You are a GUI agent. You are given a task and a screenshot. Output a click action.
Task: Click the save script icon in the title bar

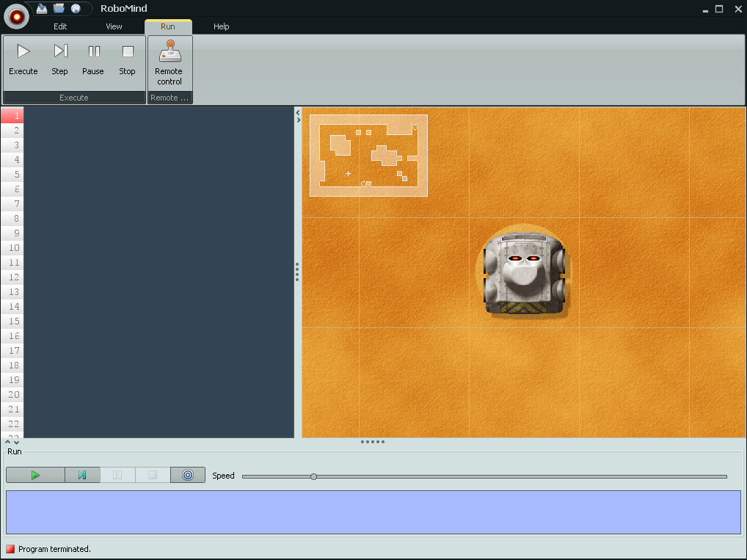pyautogui.click(x=42, y=8)
